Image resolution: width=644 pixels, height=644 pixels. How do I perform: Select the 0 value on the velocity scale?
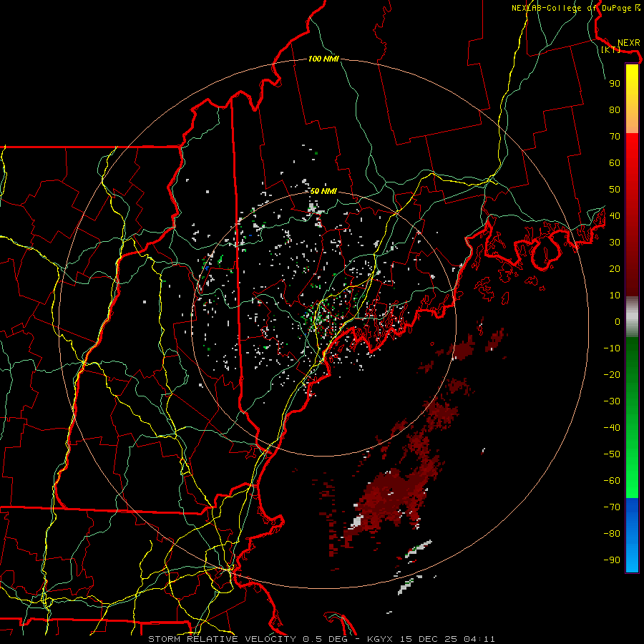[618, 322]
